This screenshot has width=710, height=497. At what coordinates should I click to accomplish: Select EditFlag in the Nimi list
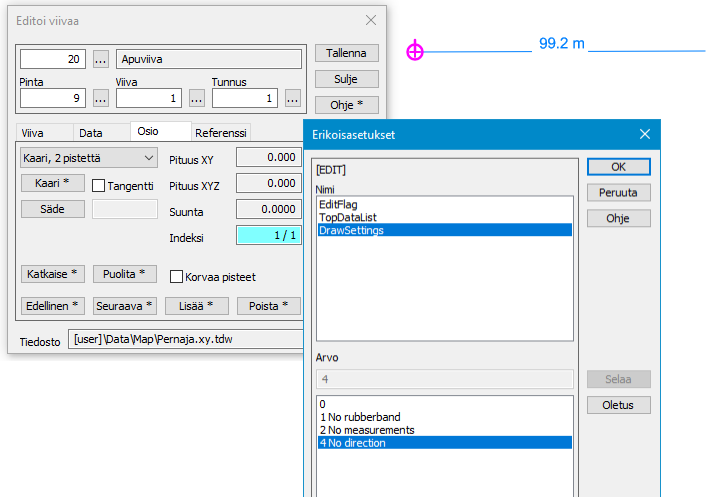(336, 203)
